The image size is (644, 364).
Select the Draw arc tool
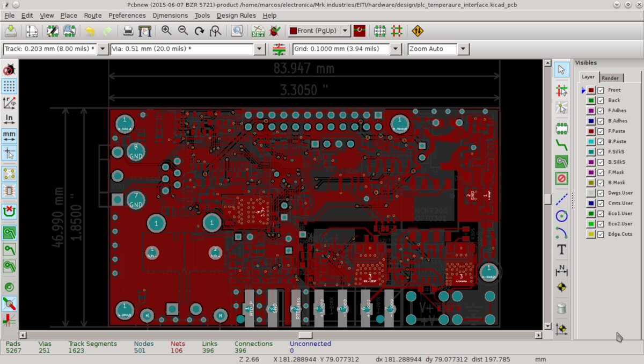[561, 232]
